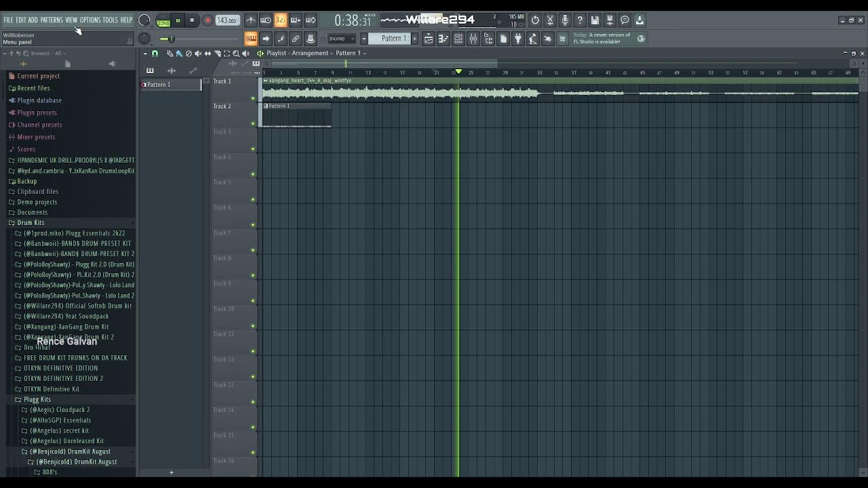Open the channel rack view icon
The image size is (868, 488).
click(458, 39)
